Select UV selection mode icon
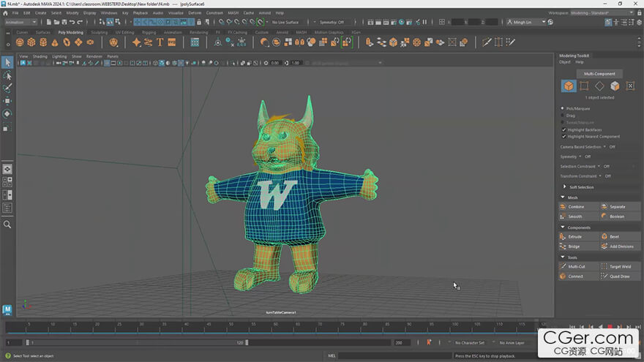The height and width of the screenshot is (362, 644). (630, 86)
